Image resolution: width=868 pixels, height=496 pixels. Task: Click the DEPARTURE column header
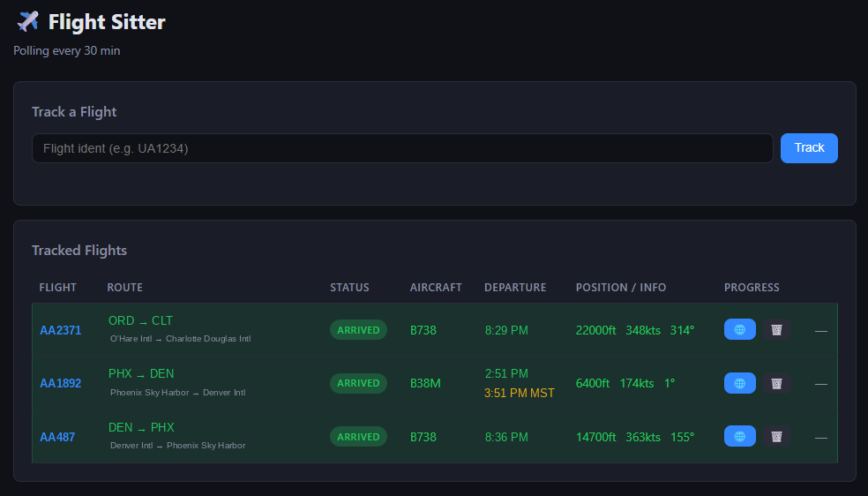click(515, 288)
